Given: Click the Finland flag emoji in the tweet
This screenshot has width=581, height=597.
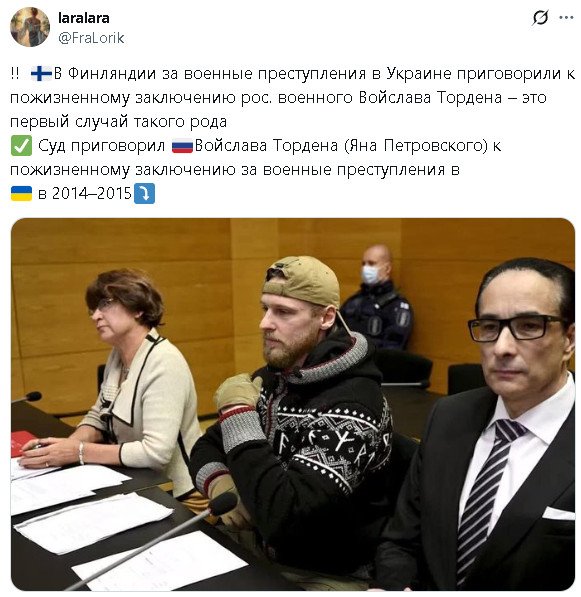Looking at the screenshot, I should 41,73.
